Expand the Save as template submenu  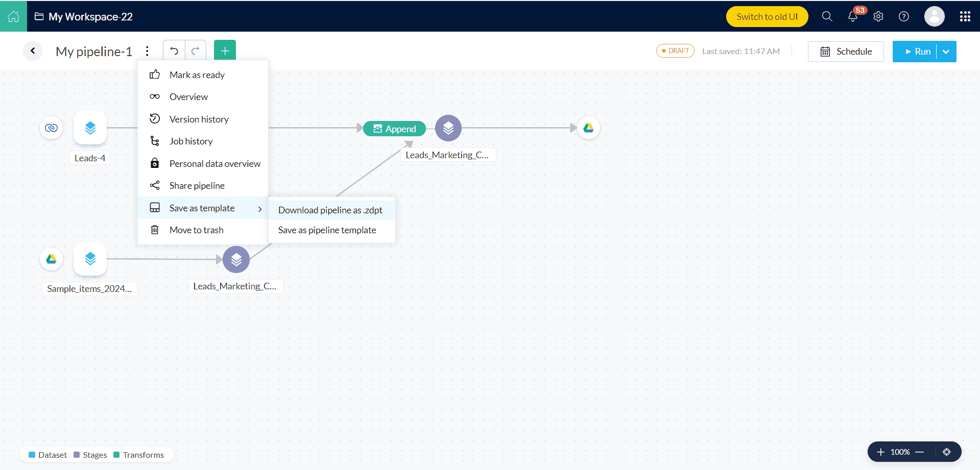coord(203,208)
